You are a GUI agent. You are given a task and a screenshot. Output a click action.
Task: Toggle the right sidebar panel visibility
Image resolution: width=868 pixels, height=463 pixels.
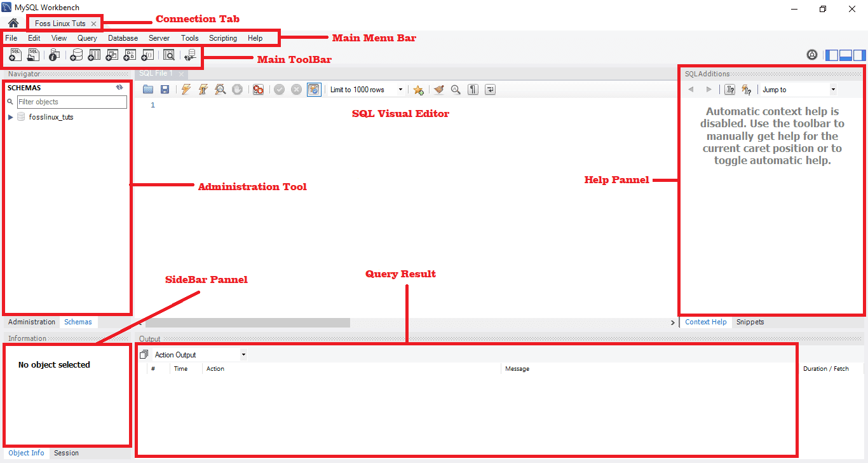[x=860, y=55]
